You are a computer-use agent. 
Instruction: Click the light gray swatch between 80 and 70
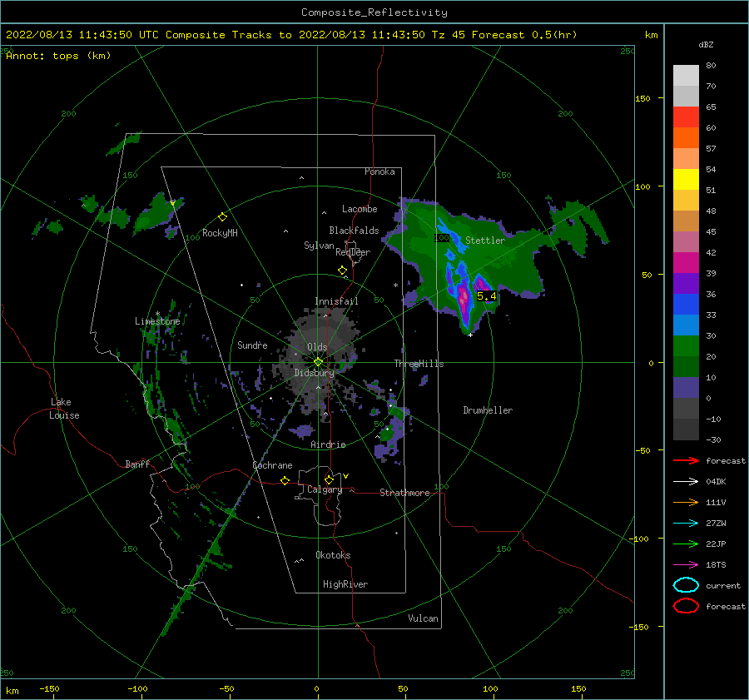(x=686, y=76)
